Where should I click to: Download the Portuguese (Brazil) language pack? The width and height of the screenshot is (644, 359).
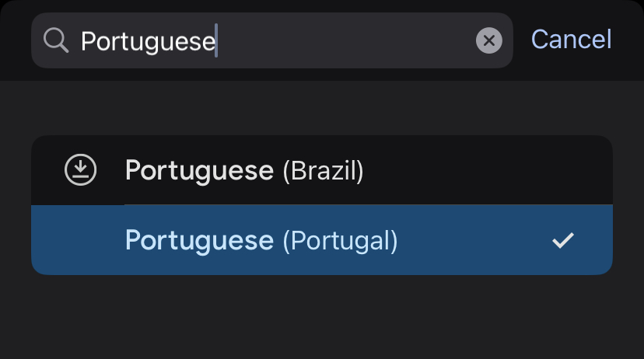[80, 170]
